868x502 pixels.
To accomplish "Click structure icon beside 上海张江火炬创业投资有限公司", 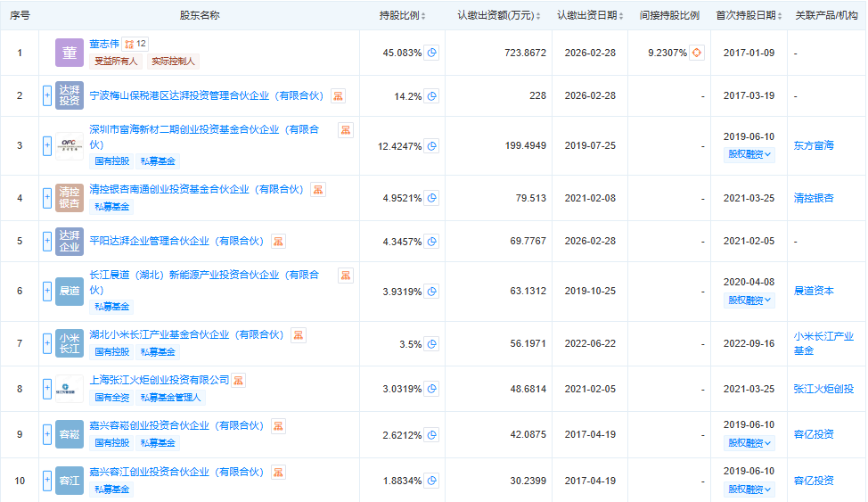I will tap(238, 380).
